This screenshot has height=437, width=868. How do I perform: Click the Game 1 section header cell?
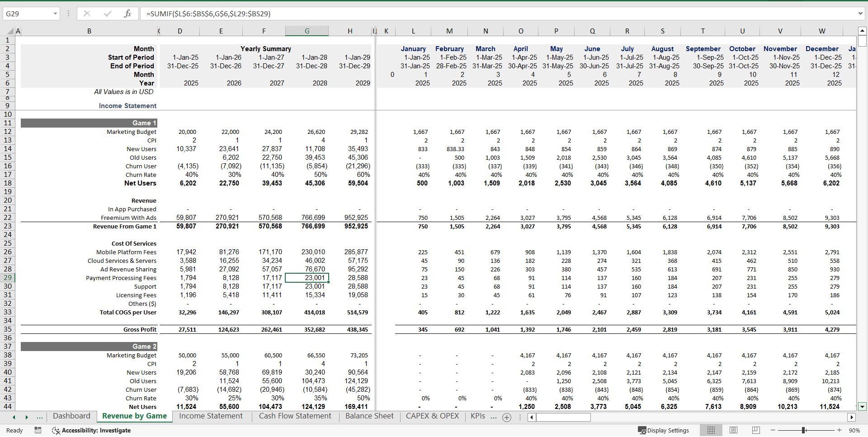tap(89, 123)
